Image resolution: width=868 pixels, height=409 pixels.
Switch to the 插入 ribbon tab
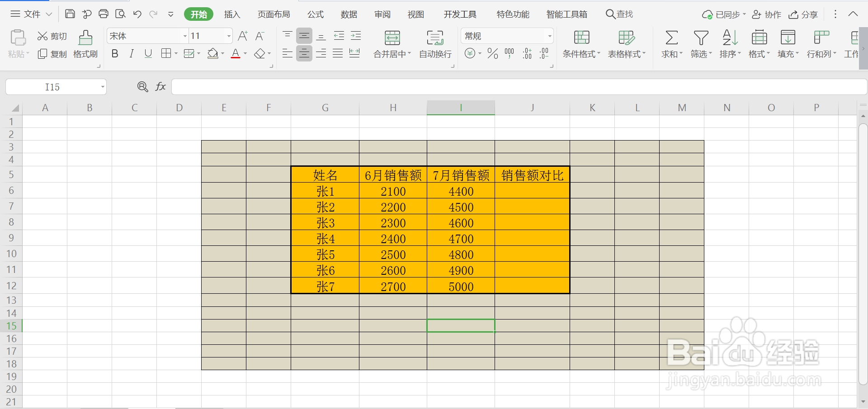232,14
